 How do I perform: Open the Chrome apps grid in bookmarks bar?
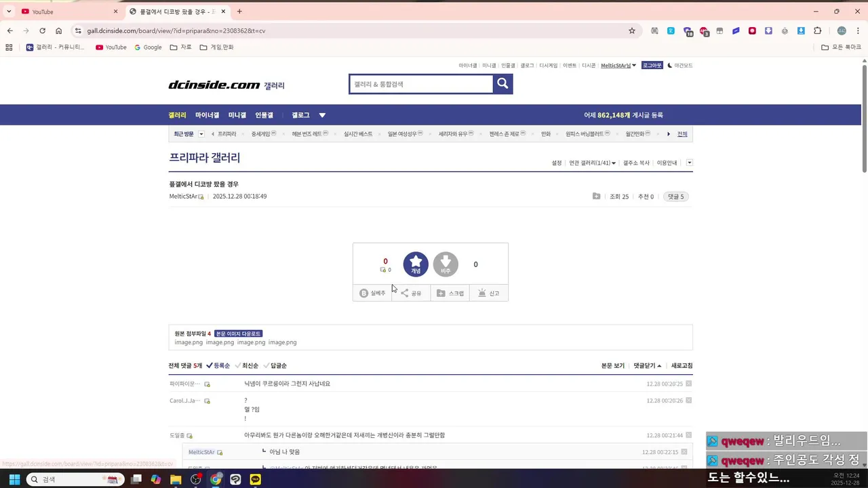9,47
